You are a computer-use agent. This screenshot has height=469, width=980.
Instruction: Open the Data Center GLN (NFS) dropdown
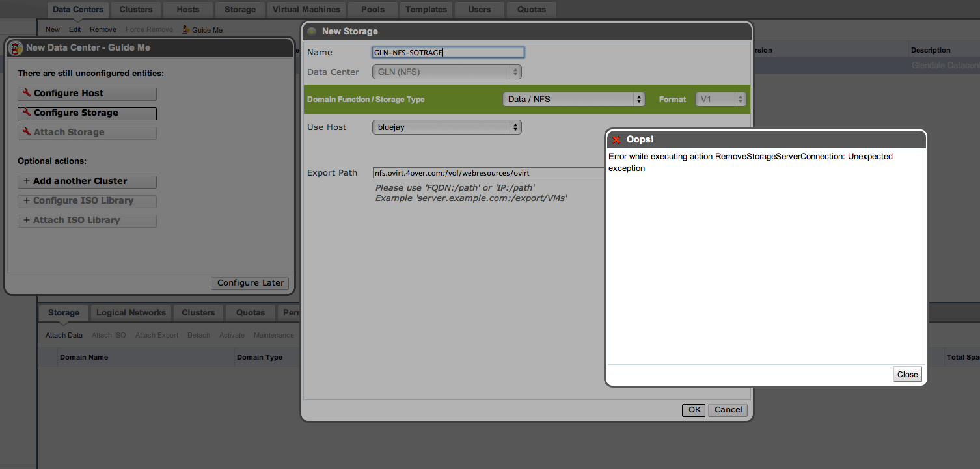(446, 72)
